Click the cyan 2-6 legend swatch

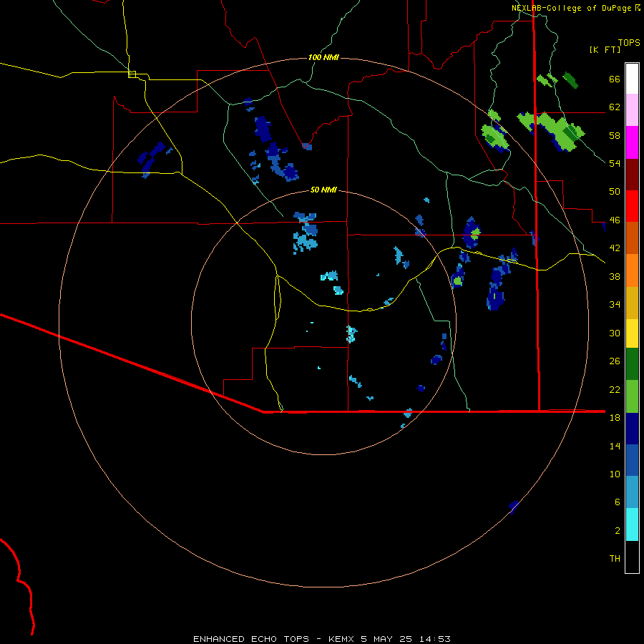tap(632, 525)
